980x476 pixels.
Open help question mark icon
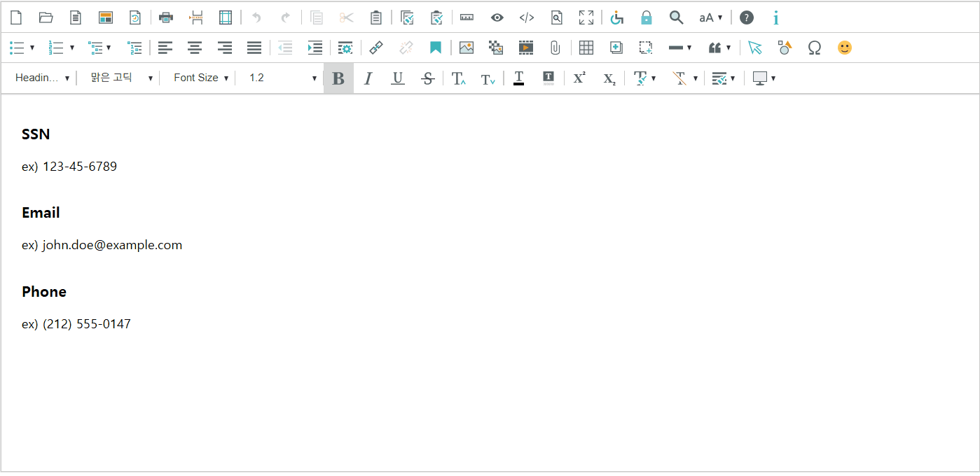[747, 17]
